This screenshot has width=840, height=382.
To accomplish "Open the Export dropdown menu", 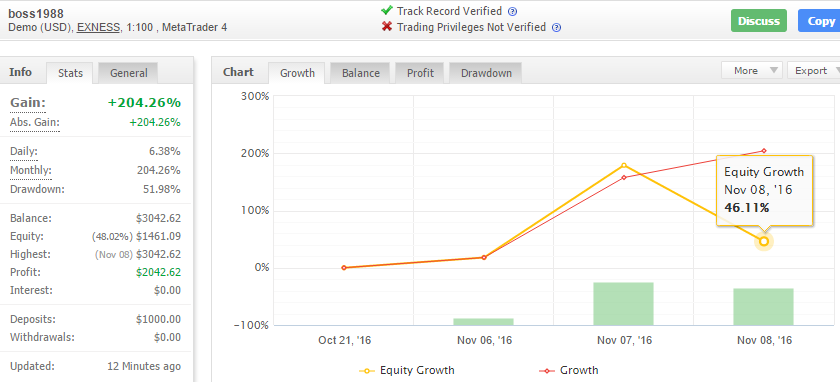I will [x=814, y=71].
